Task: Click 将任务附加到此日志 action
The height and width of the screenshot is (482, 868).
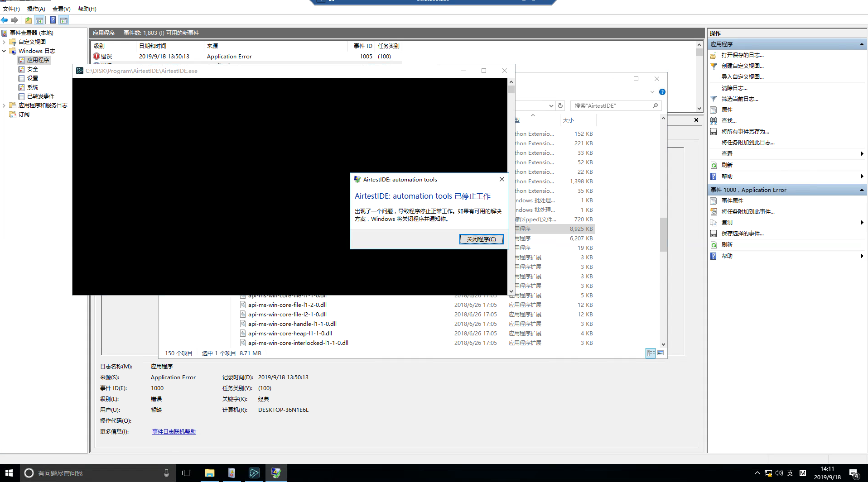Action: click(748, 143)
